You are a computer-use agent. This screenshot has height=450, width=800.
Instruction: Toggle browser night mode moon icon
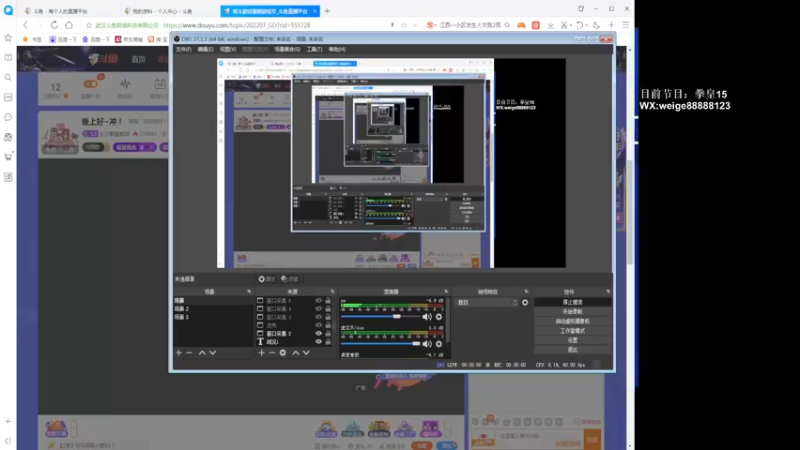(596, 25)
